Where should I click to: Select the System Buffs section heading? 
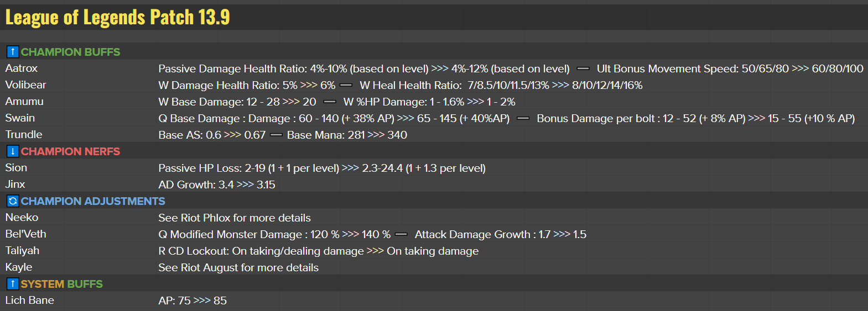coord(61,284)
